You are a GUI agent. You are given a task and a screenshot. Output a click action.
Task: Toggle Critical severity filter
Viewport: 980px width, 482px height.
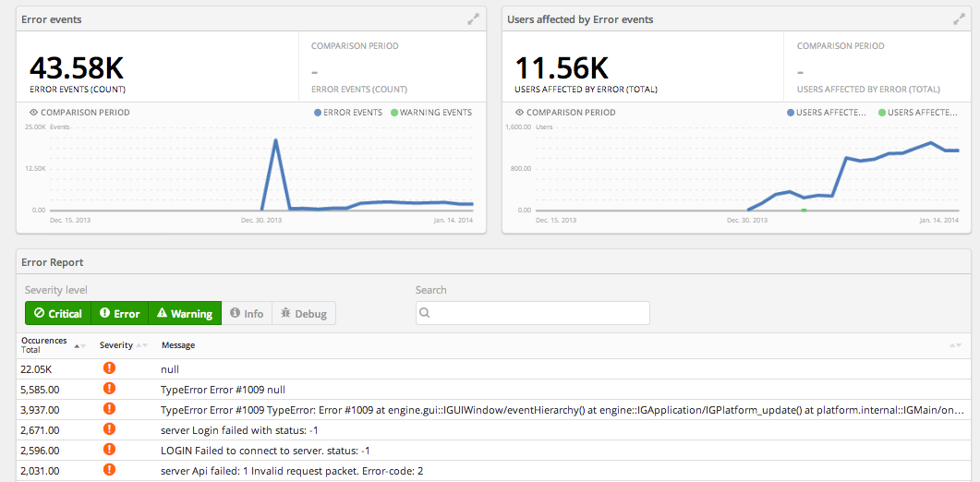[x=57, y=314]
